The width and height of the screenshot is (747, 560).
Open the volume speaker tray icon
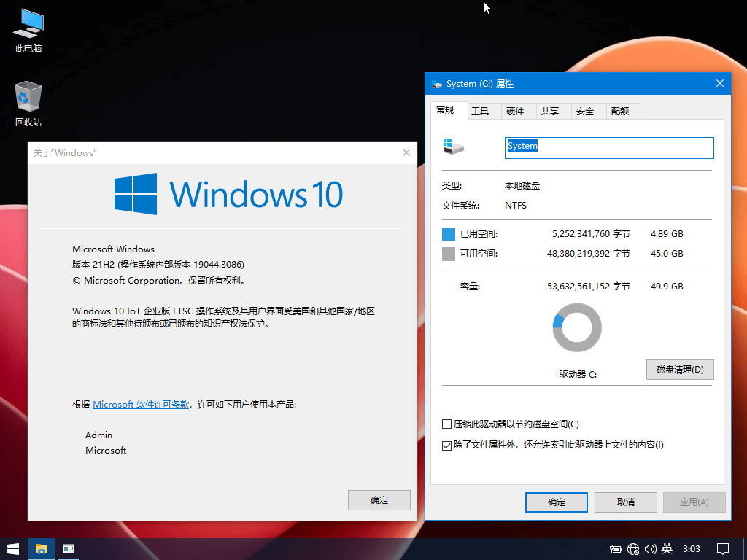click(x=650, y=549)
